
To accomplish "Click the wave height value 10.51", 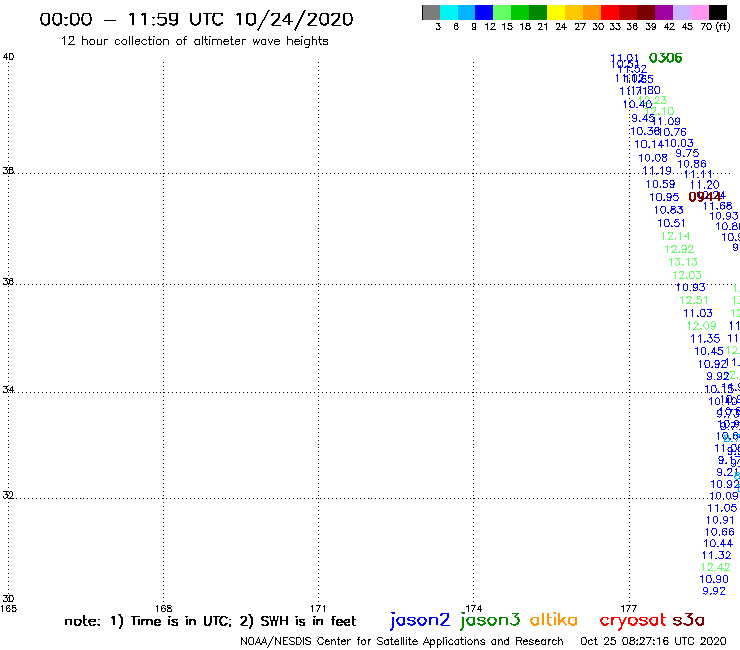I will [671, 223].
